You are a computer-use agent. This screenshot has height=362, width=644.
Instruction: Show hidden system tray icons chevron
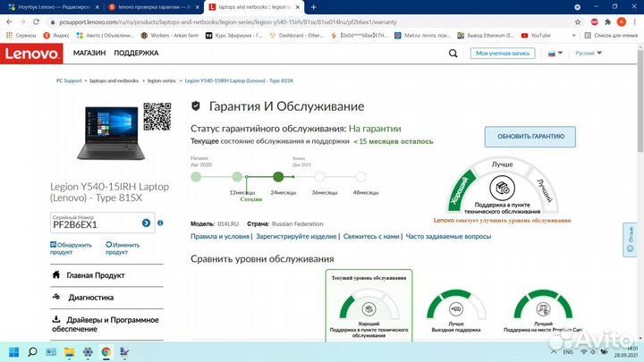click(554, 352)
